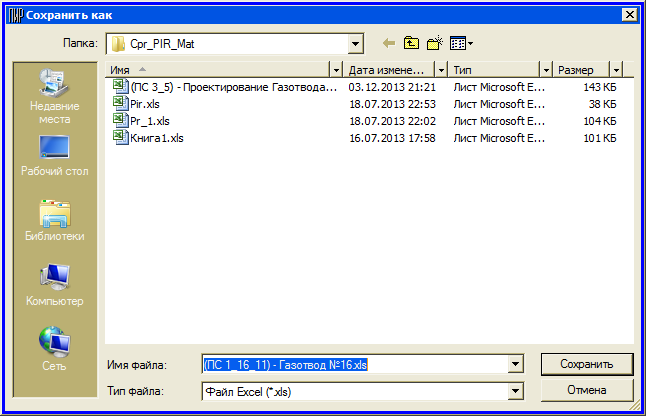This screenshot has height=416, width=646.
Task: Open the Name (Имя) column filter arrow
Action: pos(336,70)
